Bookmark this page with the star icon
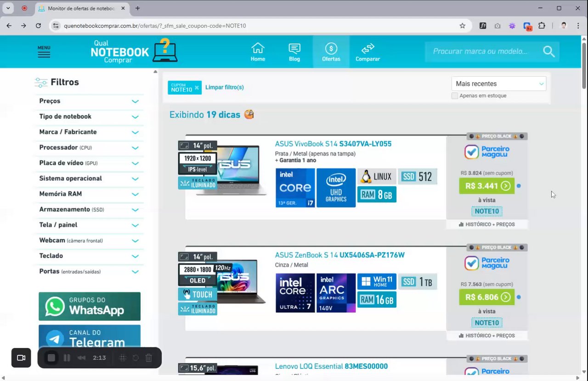The image size is (588, 381). point(462,26)
